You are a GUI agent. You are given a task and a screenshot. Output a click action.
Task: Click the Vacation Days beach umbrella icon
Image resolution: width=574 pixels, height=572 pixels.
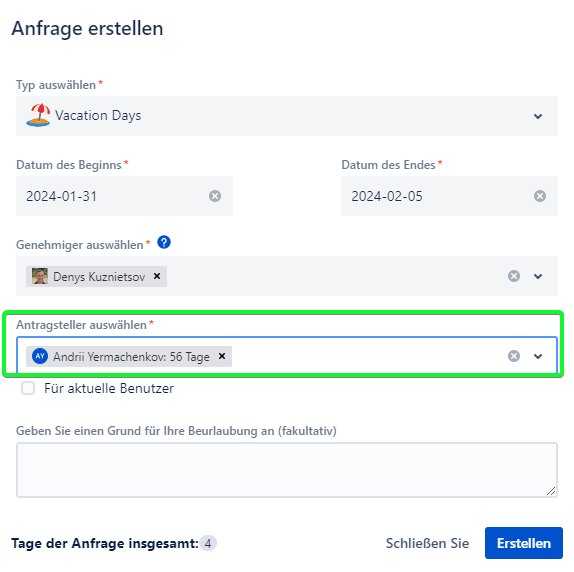click(x=38, y=115)
